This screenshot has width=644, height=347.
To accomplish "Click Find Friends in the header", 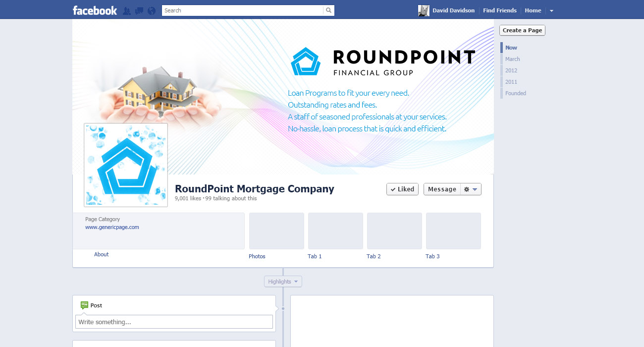I will click(x=500, y=10).
